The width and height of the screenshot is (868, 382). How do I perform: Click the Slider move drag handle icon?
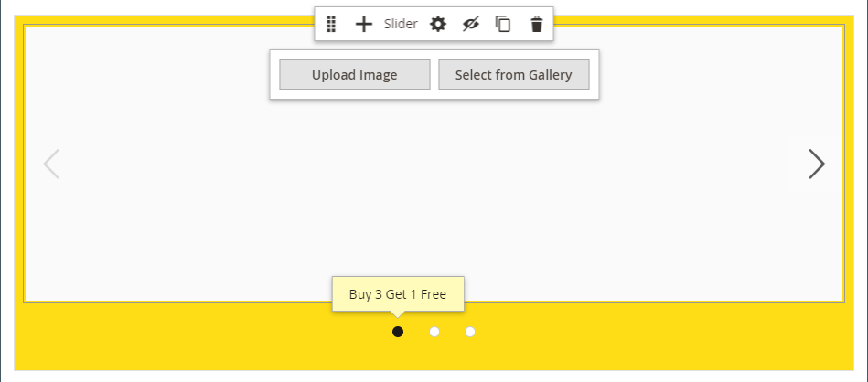point(331,24)
